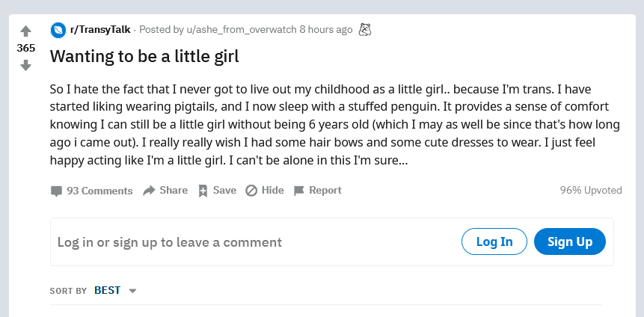The image size is (644, 317).
Task: Click the Report flag icon
Action: click(299, 191)
